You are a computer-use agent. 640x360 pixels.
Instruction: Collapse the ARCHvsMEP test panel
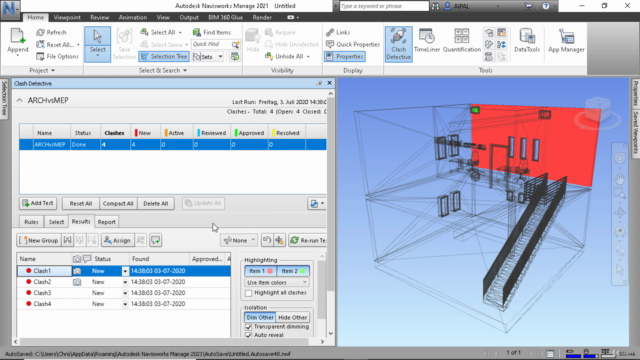pos(20,100)
